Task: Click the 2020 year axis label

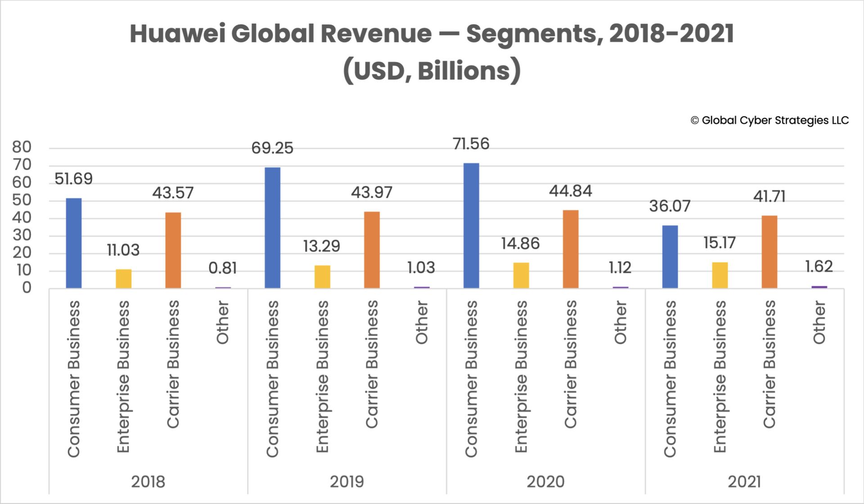Action: [x=546, y=482]
